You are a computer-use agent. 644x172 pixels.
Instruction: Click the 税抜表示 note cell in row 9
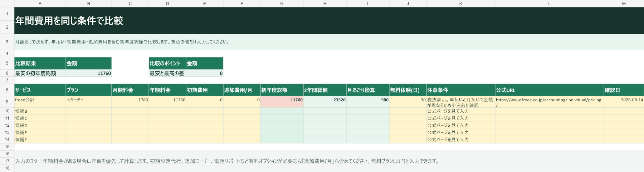click(x=461, y=102)
